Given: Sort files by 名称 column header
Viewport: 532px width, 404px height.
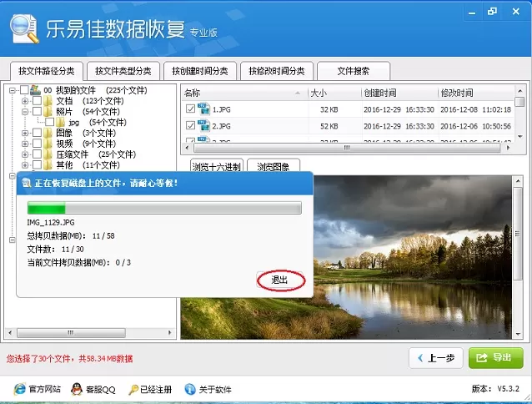Looking at the screenshot, I should click(x=244, y=93).
